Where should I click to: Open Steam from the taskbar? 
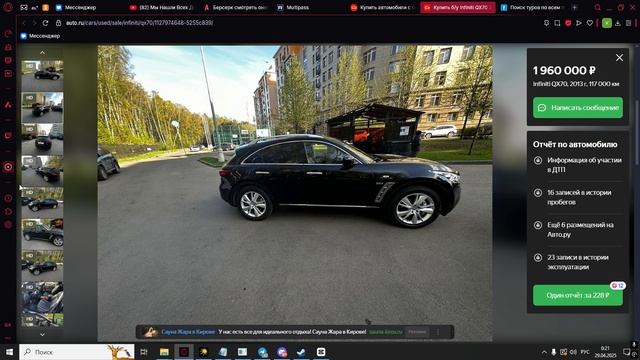pos(301,352)
